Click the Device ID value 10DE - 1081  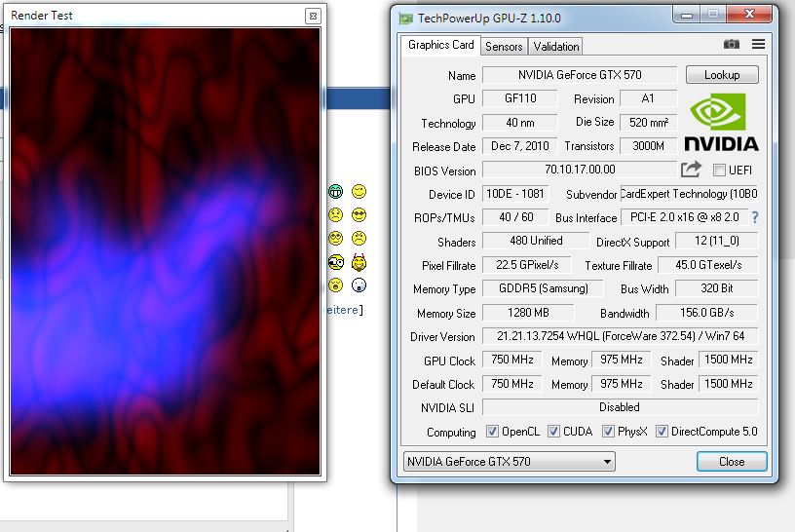[x=515, y=194]
